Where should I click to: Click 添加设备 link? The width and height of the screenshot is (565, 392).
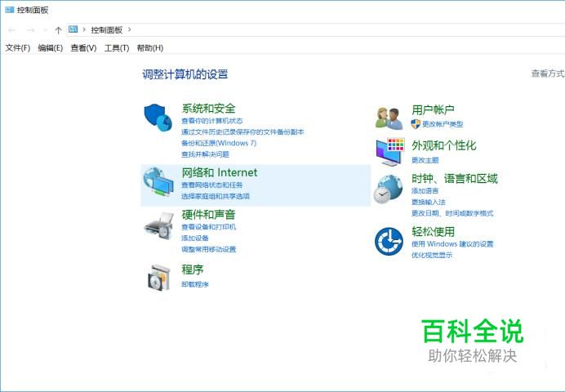click(x=195, y=238)
